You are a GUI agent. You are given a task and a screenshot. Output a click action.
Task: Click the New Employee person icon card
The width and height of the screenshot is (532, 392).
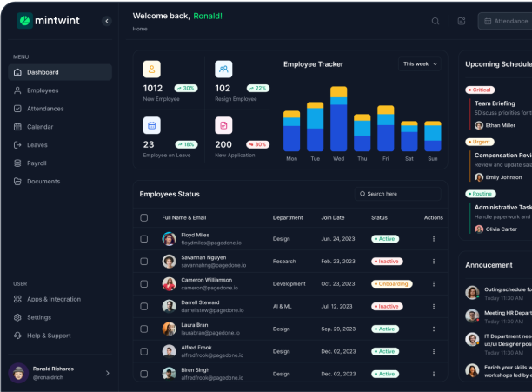click(151, 70)
